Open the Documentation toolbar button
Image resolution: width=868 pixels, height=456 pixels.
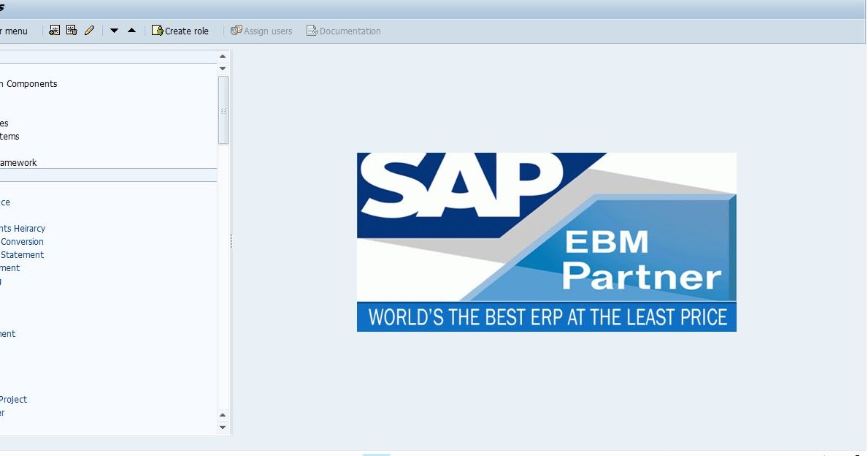click(x=344, y=31)
